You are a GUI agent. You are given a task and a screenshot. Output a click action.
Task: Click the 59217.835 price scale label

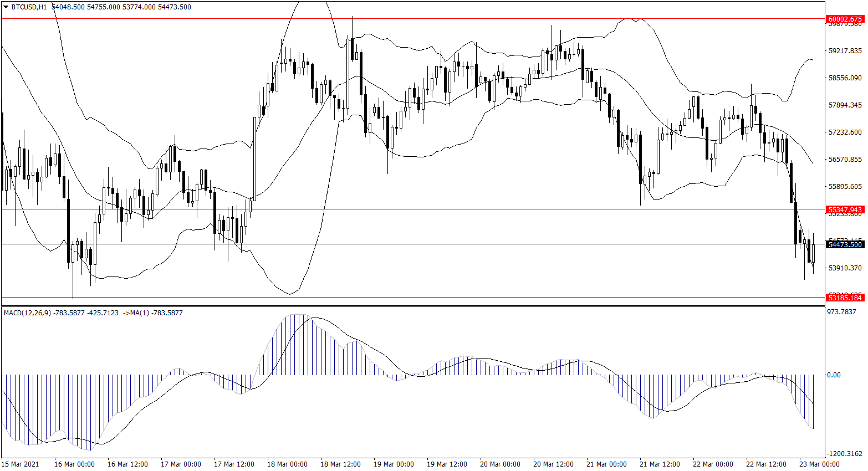(x=845, y=51)
